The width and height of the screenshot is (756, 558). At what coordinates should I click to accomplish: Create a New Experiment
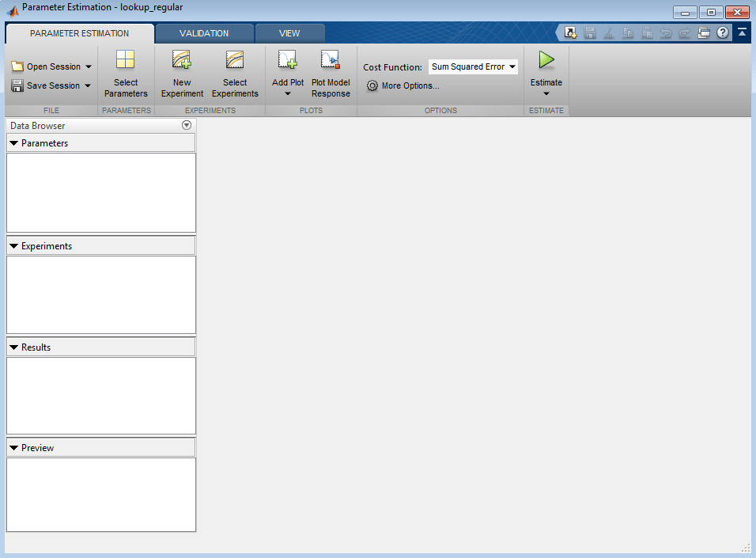point(182,74)
